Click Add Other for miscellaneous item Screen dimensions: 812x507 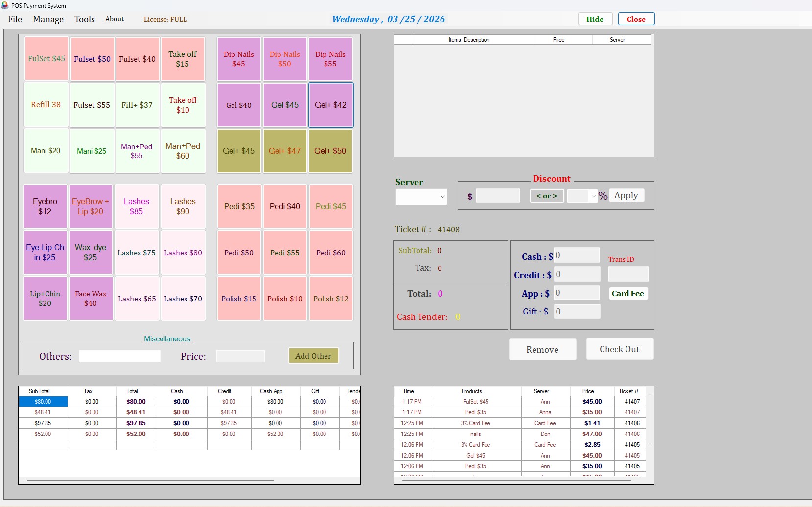click(313, 356)
